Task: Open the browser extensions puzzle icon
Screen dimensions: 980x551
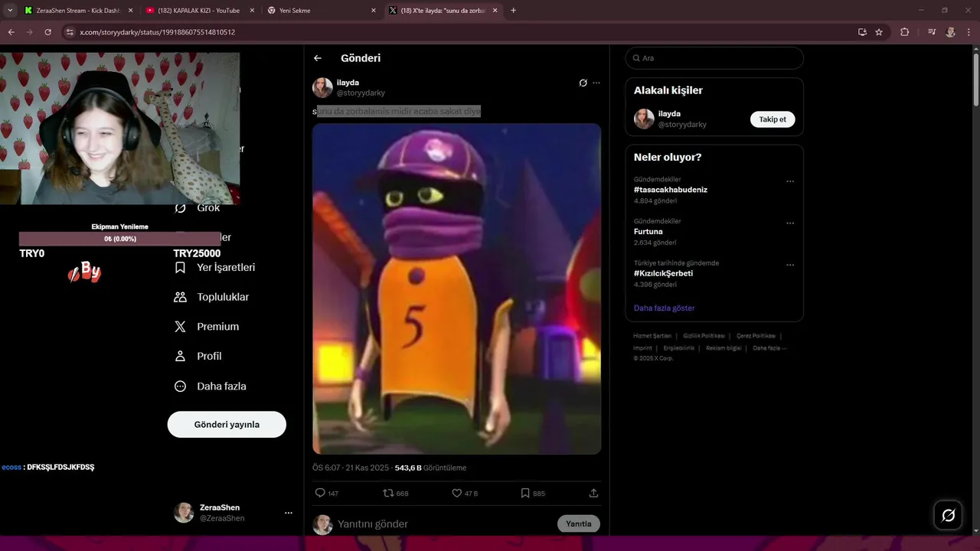Action: pos(904,32)
